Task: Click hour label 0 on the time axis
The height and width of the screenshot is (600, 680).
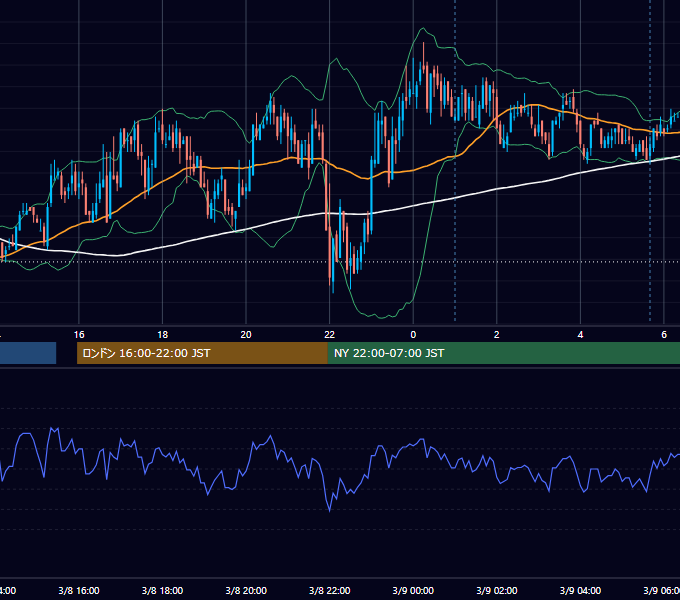Action: tap(413, 335)
